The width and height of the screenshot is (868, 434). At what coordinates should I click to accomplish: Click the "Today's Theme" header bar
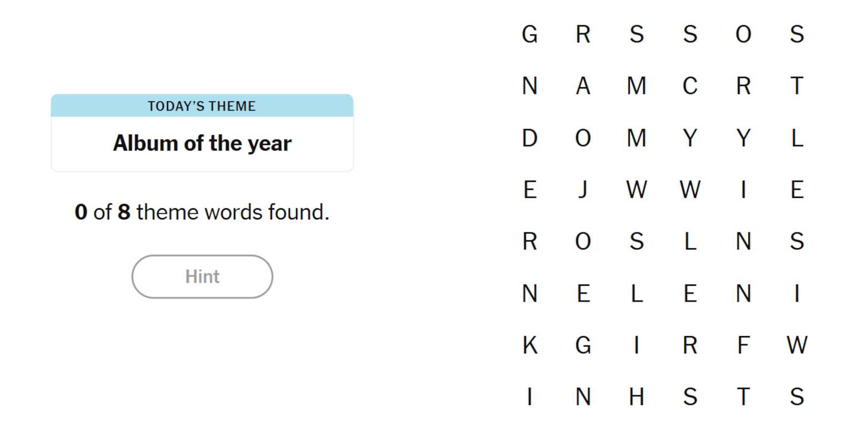pyautogui.click(x=202, y=106)
